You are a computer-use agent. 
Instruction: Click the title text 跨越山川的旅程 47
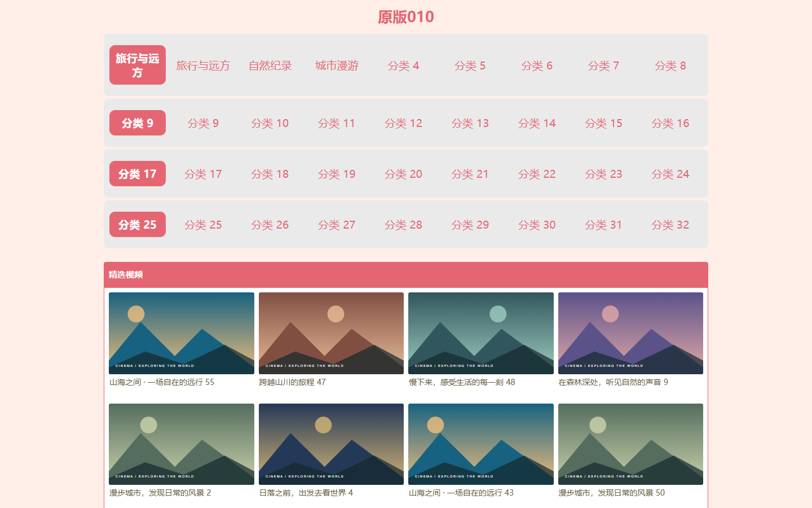point(293,382)
